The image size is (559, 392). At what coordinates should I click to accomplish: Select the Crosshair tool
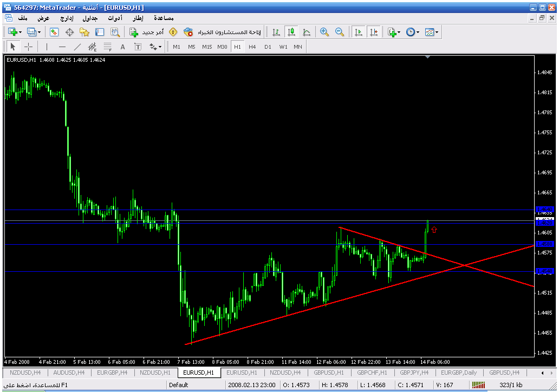click(x=29, y=47)
